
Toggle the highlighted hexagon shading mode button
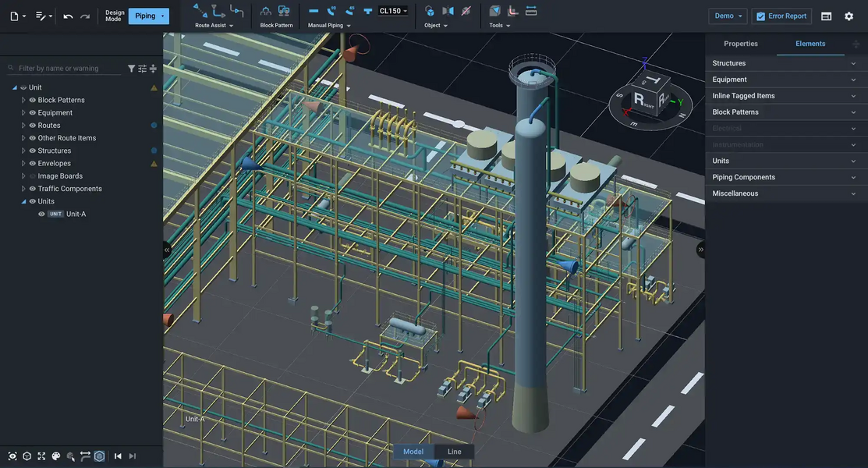click(98, 456)
